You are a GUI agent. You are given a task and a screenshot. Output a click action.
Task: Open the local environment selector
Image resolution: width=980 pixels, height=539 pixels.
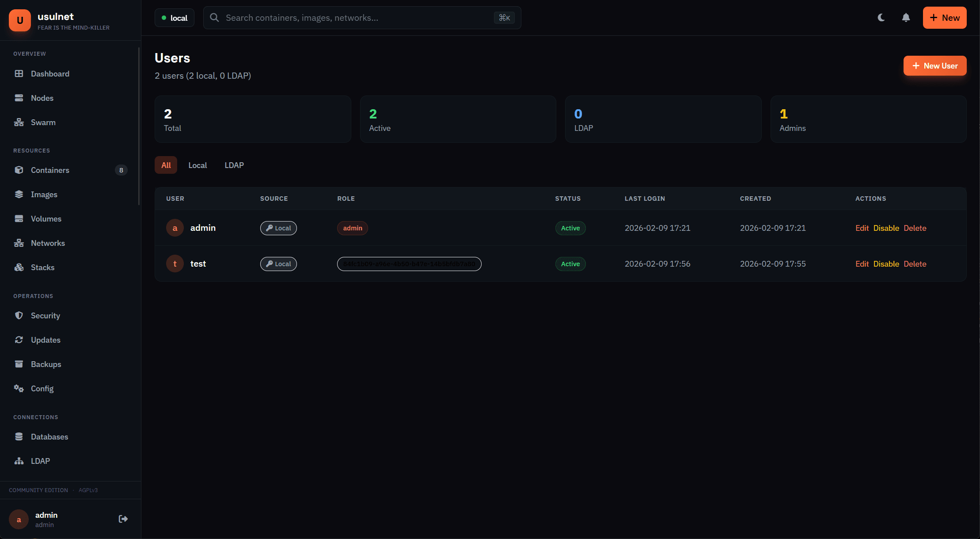click(174, 18)
